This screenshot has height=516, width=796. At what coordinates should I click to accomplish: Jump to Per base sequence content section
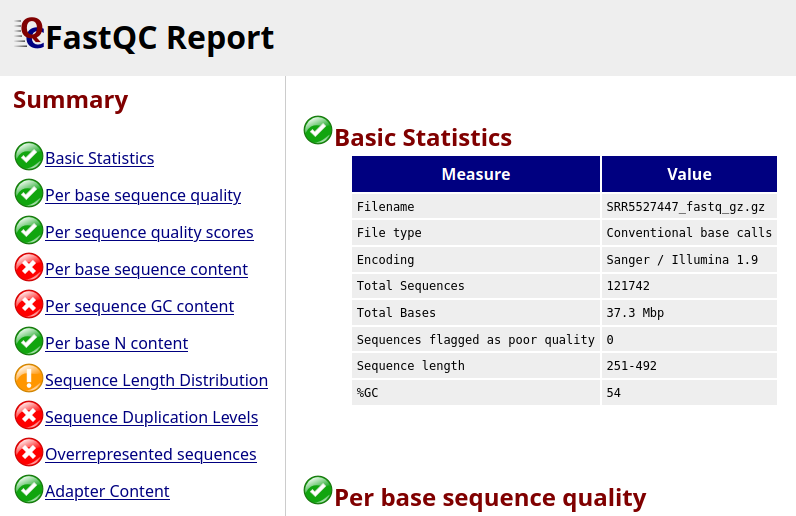[146, 269]
